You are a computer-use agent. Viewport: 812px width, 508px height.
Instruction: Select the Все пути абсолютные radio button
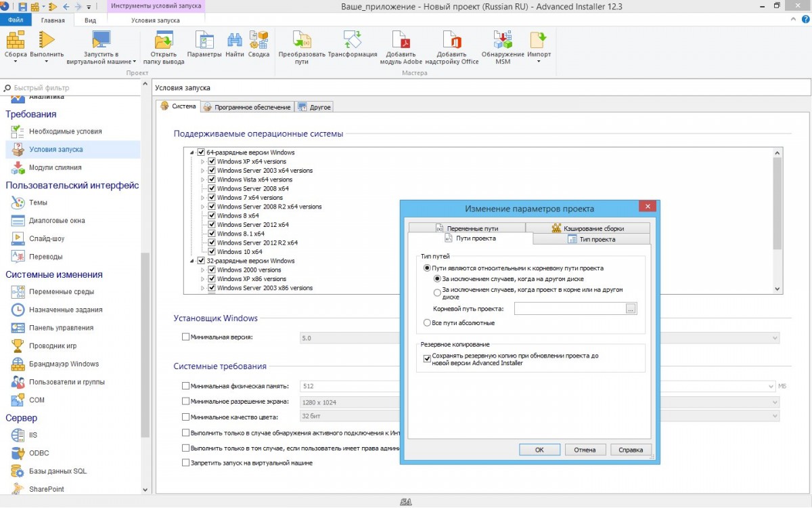point(427,323)
